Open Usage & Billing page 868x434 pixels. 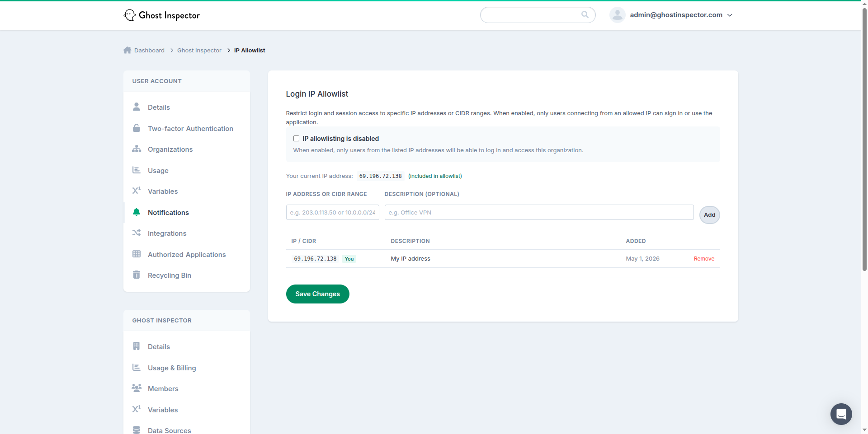click(x=172, y=368)
